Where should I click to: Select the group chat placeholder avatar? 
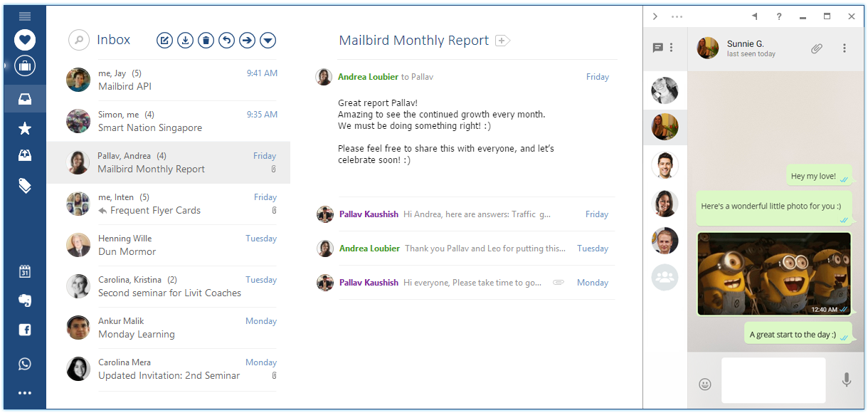665,277
